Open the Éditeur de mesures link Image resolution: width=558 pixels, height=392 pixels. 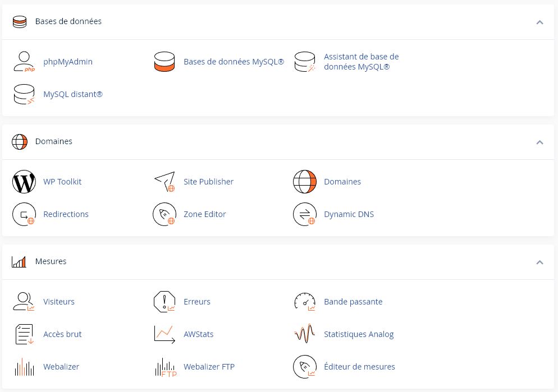[x=359, y=367]
